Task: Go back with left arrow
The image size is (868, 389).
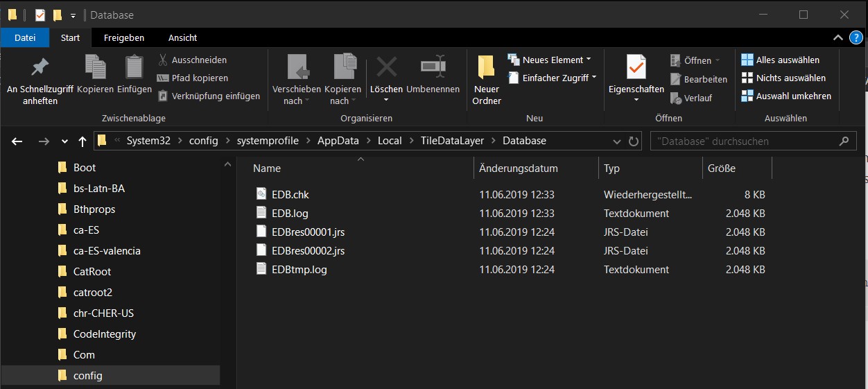Action: [17, 141]
